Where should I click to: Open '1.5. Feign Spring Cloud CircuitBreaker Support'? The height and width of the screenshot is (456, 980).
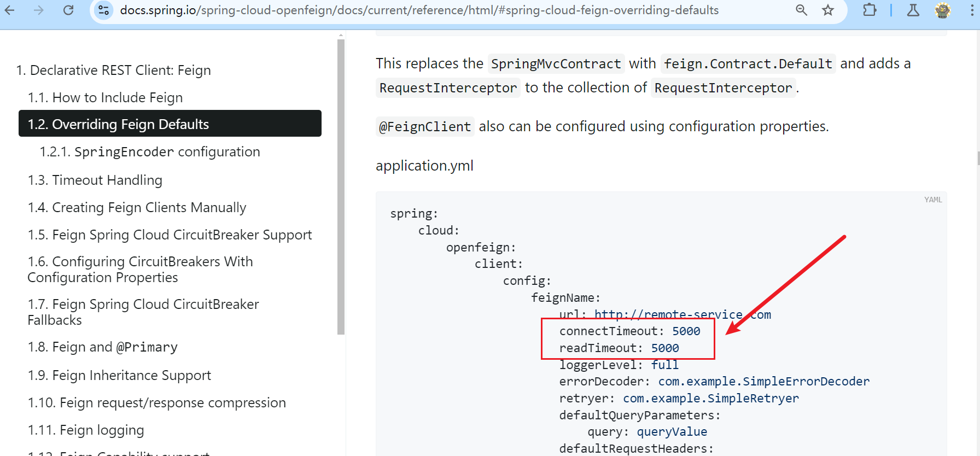(170, 235)
